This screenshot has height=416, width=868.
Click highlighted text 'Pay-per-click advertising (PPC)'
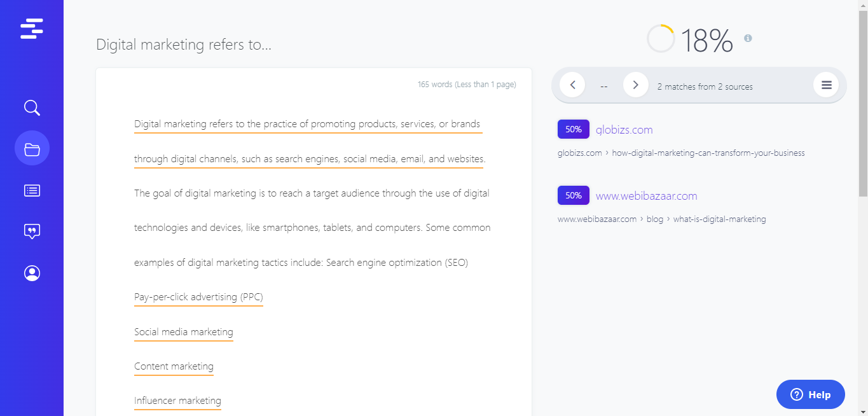click(x=198, y=297)
